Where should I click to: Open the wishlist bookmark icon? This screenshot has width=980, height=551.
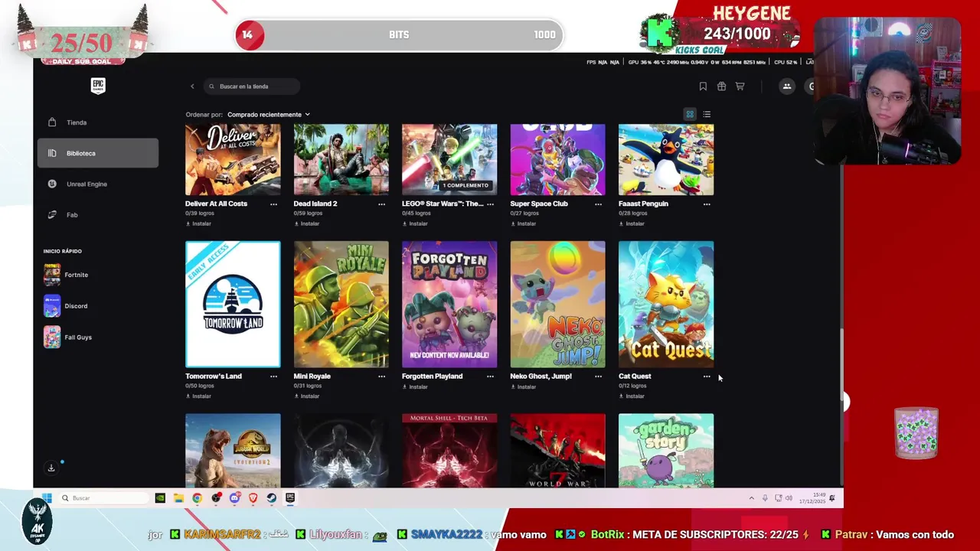[703, 86]
